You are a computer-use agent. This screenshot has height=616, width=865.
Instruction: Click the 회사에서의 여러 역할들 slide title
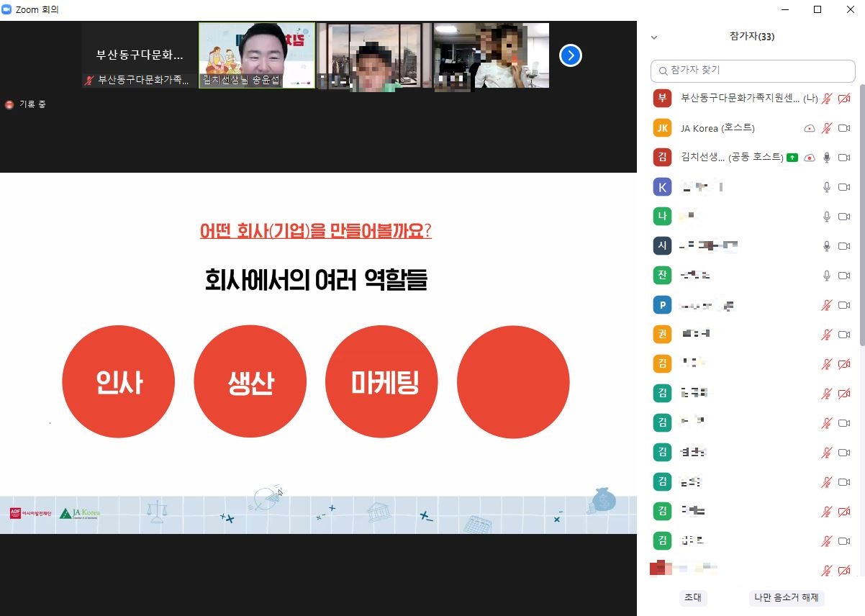[316, 279]
